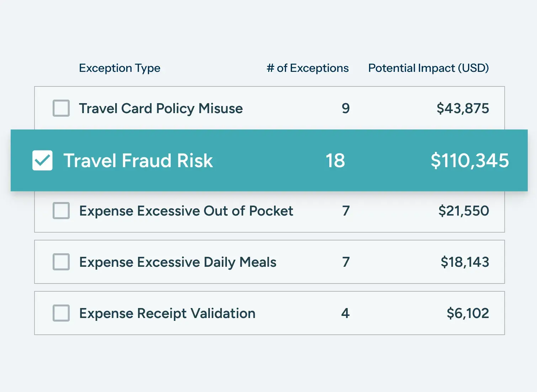This screenshot has height=392, width=537.
Task: Check the Expense Excessive Out of Pocket checkbox
Action: pos(61,211)
